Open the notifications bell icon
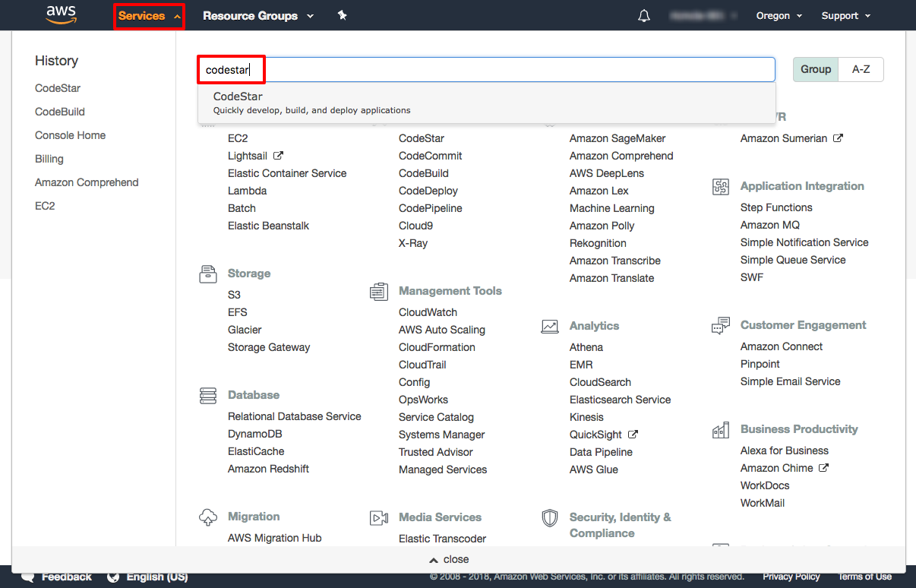The image size is (916, 588). 644,16
